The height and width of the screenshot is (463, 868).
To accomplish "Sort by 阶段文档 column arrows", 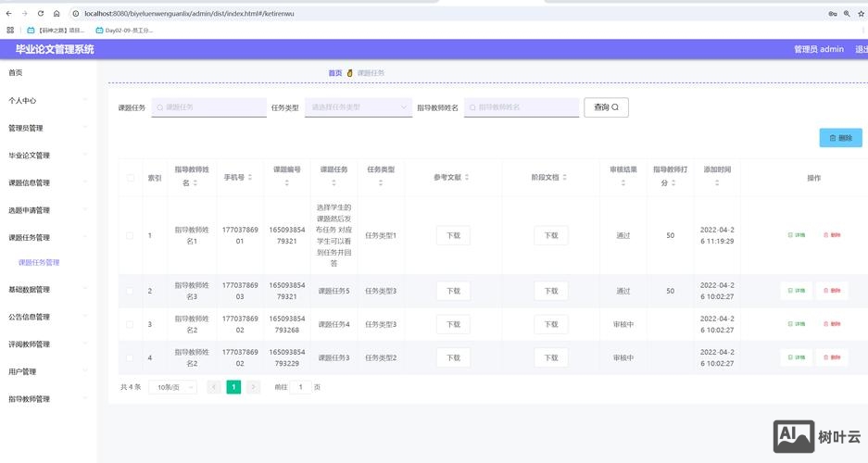I will coord(565,178).
